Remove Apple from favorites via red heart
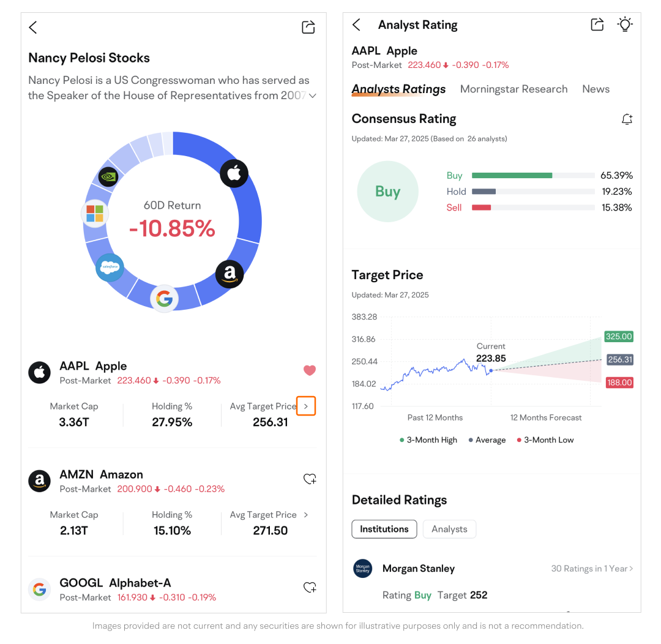The width and height of the screenshot is (661, 644). pyautogui.click(x=310, y=370)
